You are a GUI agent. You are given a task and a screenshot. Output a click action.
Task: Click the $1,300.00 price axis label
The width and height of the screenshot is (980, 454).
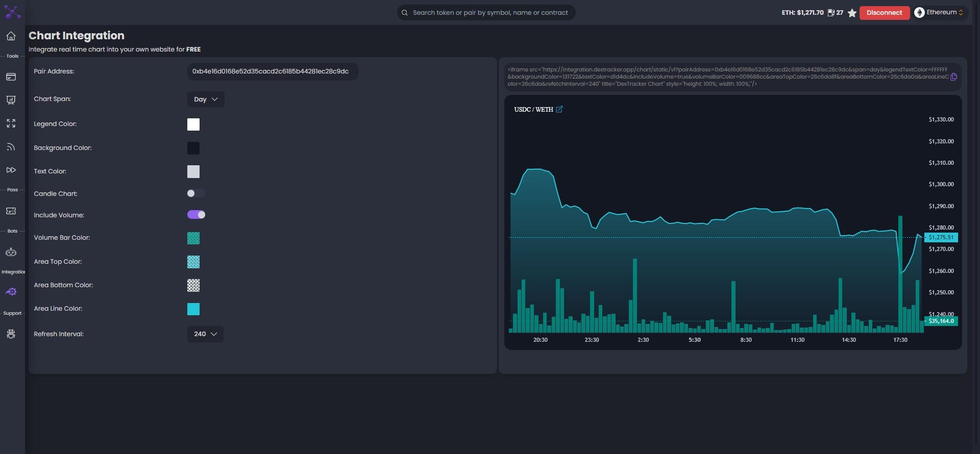tap(941, 184)
